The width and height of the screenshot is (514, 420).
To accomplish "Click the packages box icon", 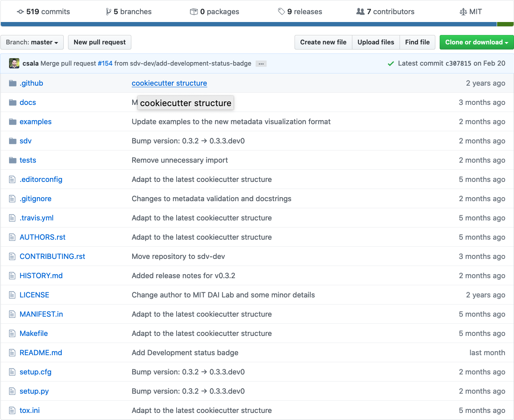I will tap(193, 12).
